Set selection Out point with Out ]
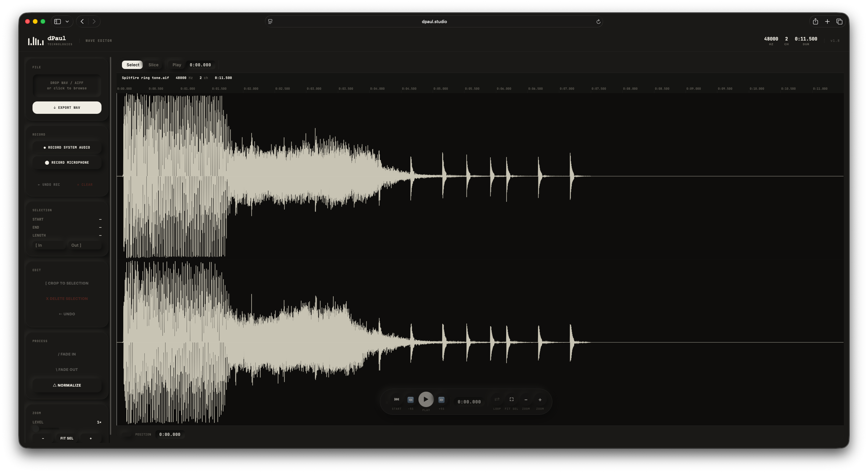 (x=84, y=245)
